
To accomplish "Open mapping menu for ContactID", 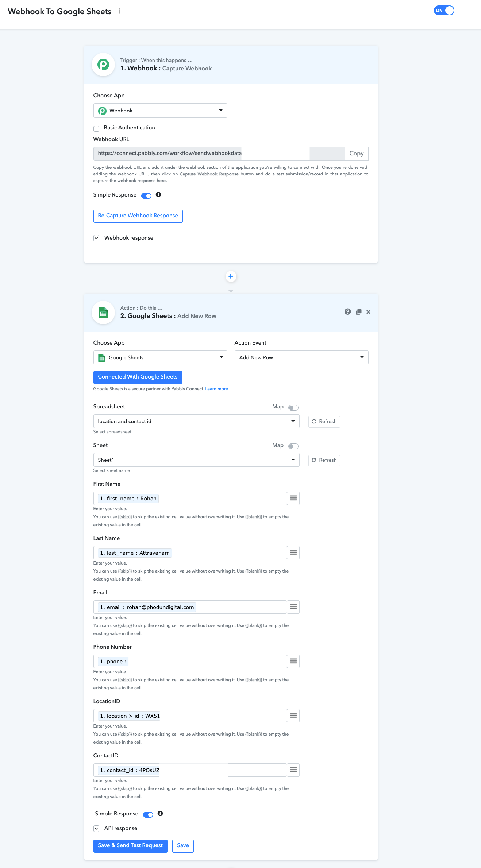I will 293,770.
